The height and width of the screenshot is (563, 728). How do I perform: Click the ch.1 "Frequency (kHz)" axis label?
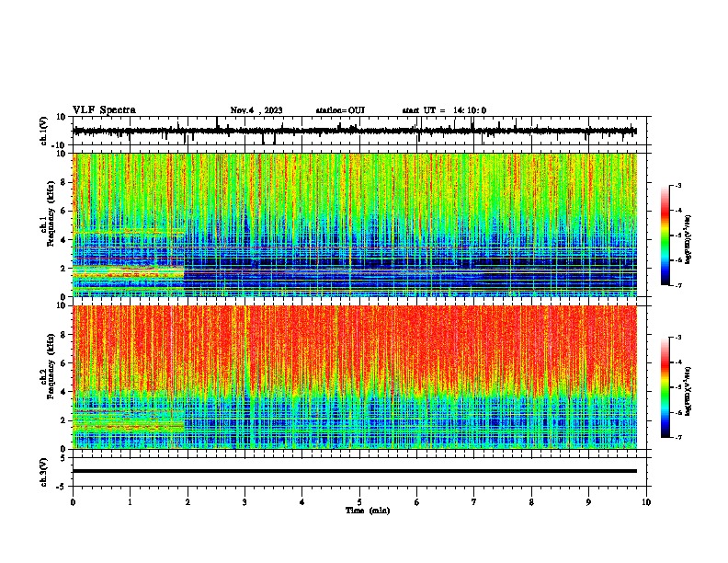pyautogui.click(x=51, y=214)
